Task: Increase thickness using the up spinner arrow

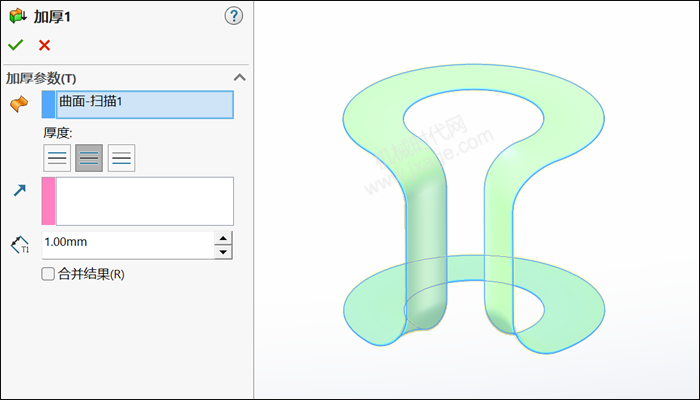Action: 224,237
